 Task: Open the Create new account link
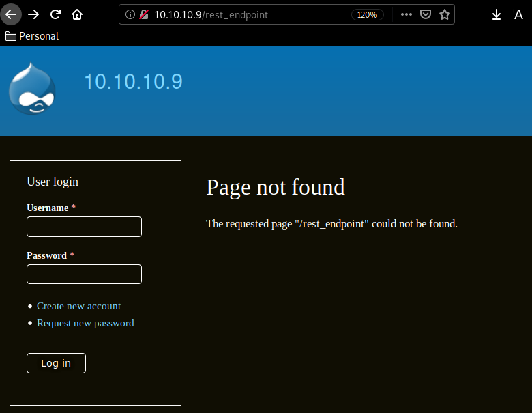coord(78,306)
